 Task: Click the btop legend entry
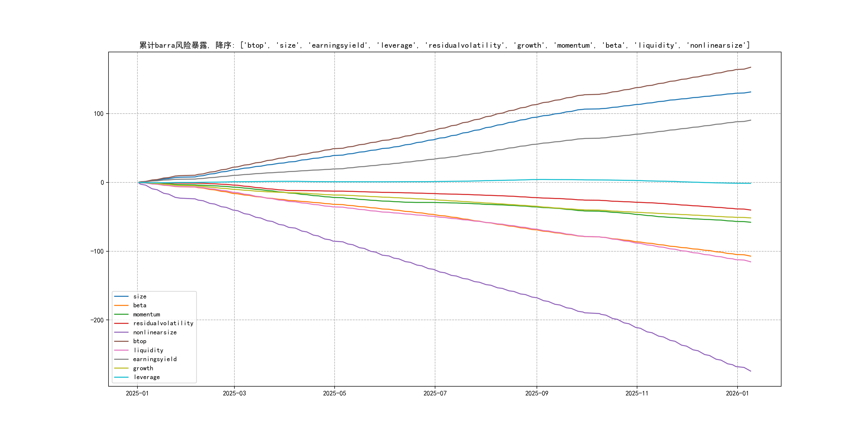140,341
